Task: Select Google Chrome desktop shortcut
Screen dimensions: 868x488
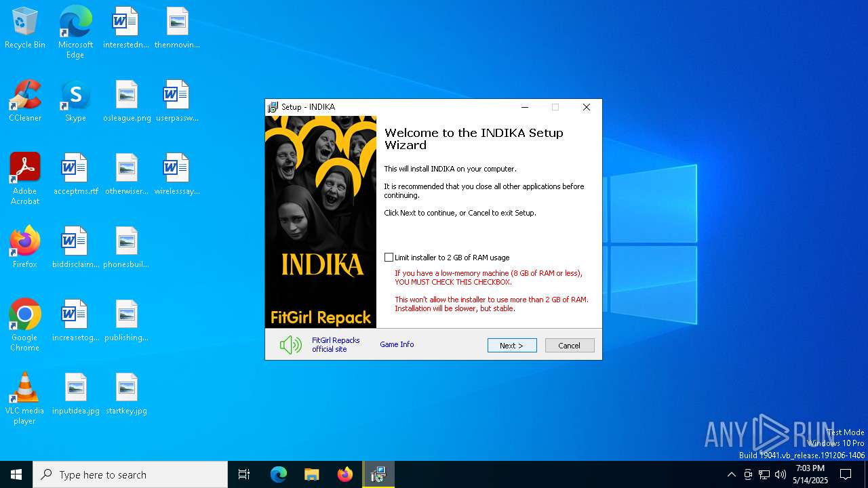Action: point(25,325)
